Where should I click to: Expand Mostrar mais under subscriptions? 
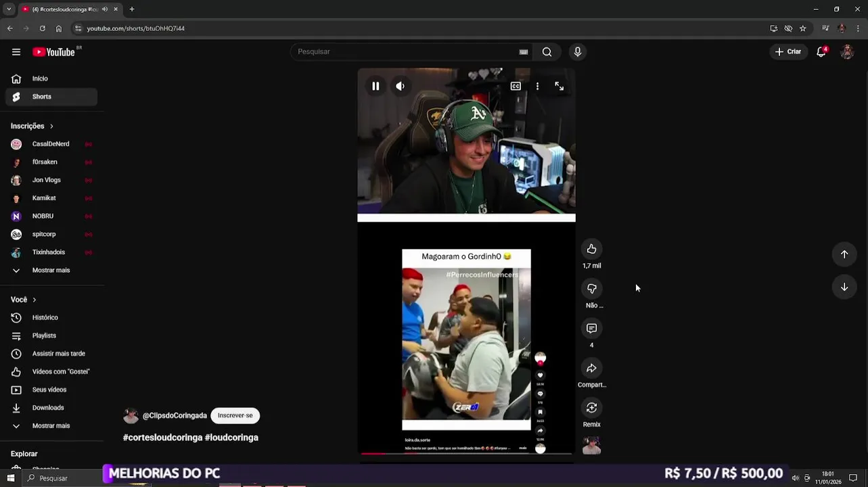[x=51, y=271]
